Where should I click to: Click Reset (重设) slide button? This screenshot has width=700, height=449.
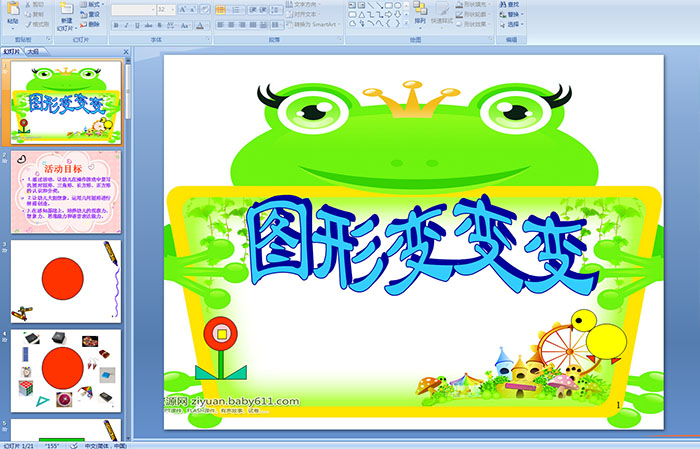(x=90, y=14)
